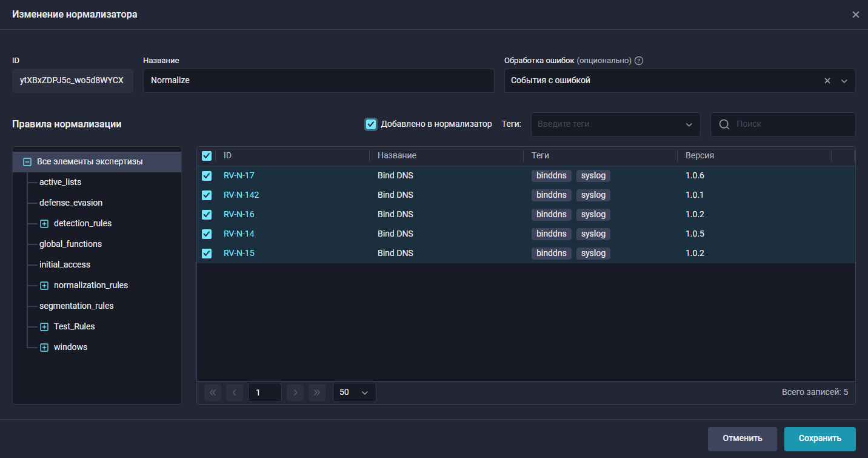
Task: Close the Изменение нормализатора dialog
Action: pos(855,15)
